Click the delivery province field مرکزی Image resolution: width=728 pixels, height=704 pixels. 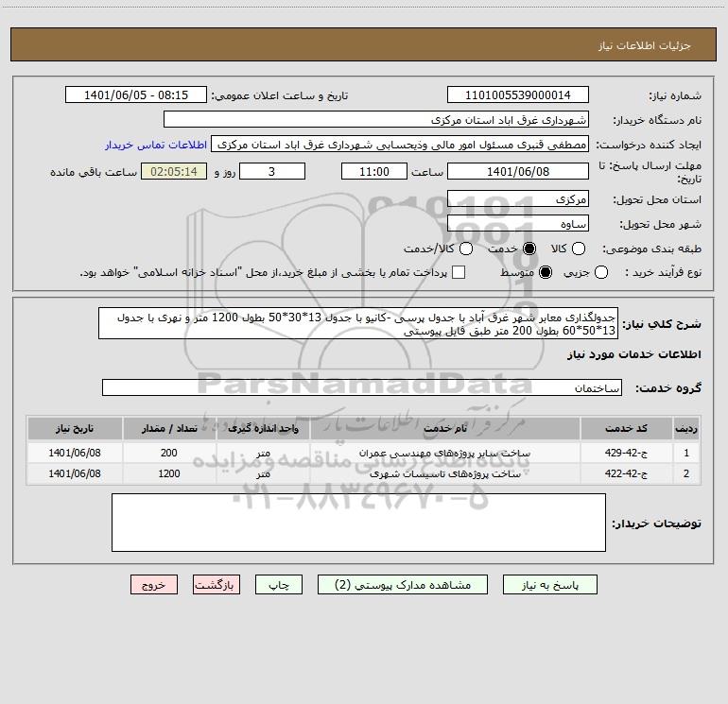518,199
